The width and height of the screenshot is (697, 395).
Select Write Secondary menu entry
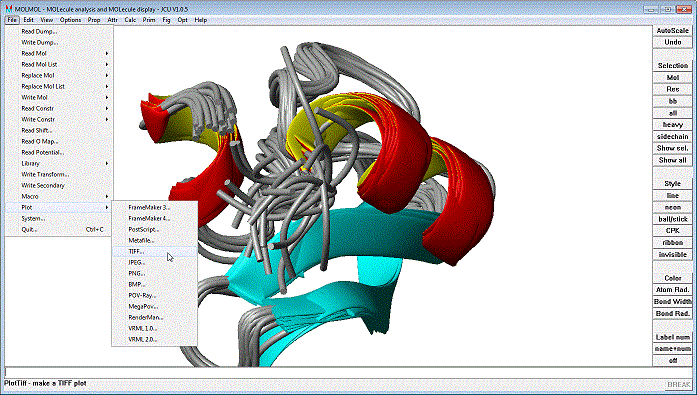click(59, 186)
